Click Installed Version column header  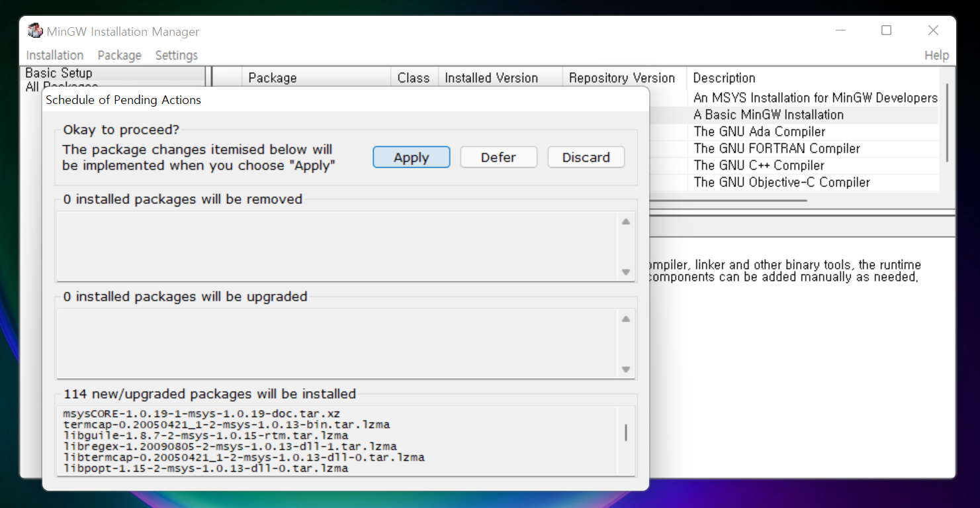[x=500, y=77]
